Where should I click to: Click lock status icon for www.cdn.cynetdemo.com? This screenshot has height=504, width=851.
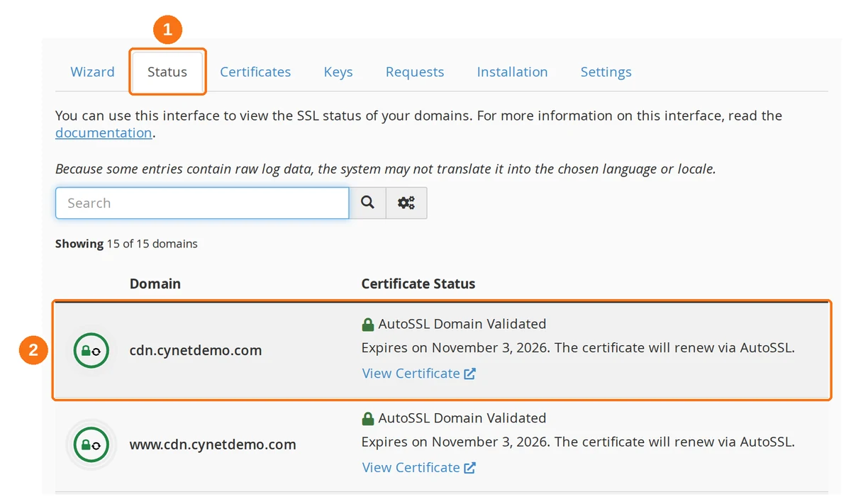(91, 444)
